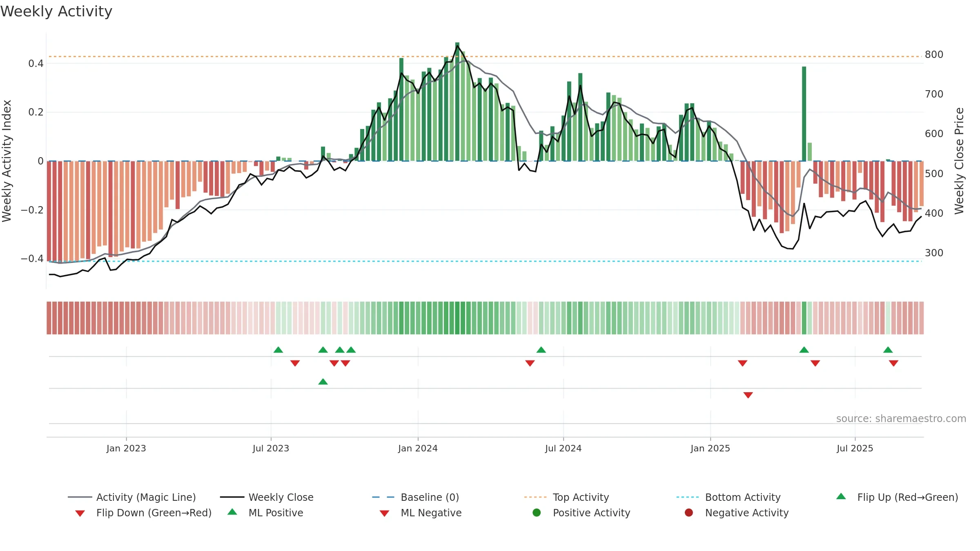
Task: Click the ML Positive green triangle marker on chart
Action: point(323,382)
